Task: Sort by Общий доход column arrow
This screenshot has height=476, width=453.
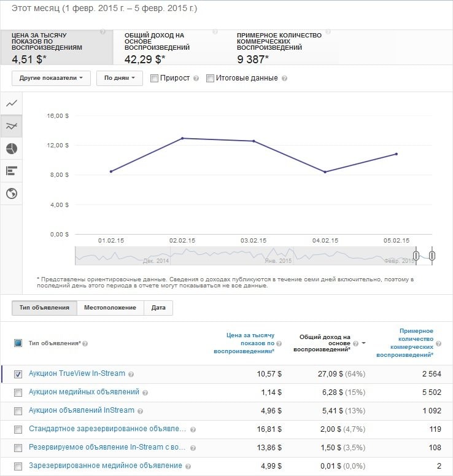Action: 362,343
